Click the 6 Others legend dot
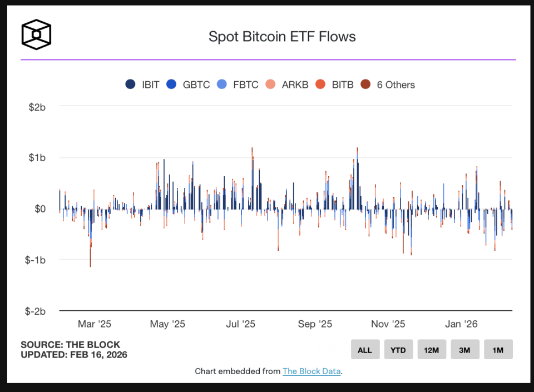Viewport: 534px width, 392px height. (365, 85)
